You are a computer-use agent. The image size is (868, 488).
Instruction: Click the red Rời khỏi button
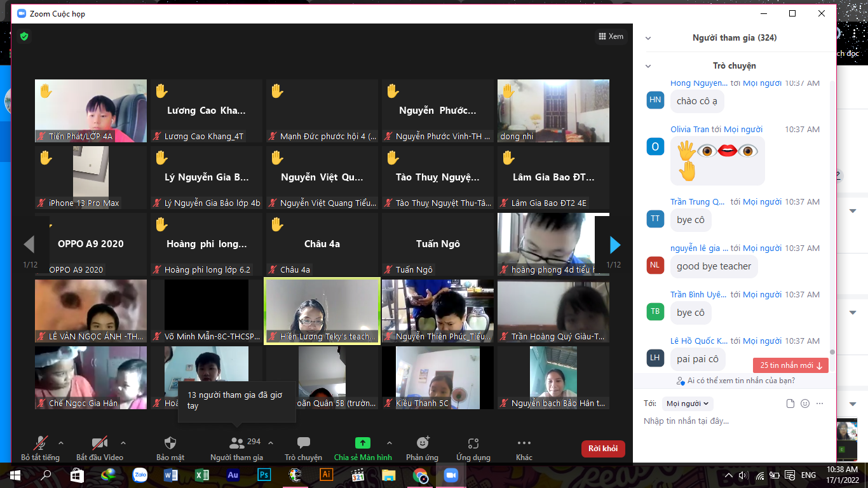tap(603, 449)
